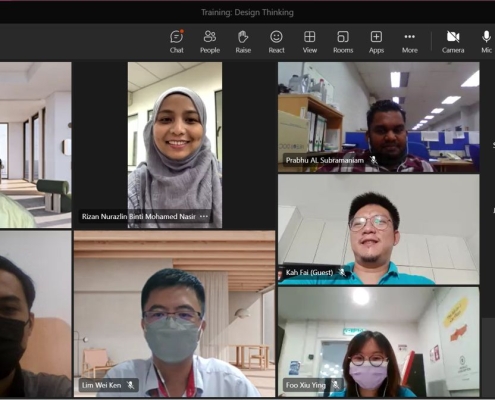
Task: Select Kah Fai (Guest) video tile
Action: coord(379,229)
